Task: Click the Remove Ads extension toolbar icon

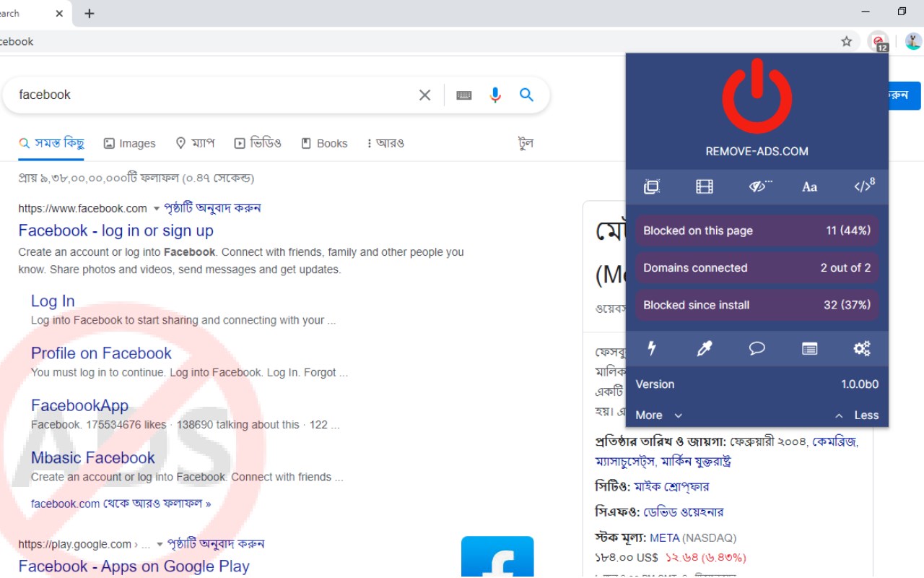Action: click(879, 42)
